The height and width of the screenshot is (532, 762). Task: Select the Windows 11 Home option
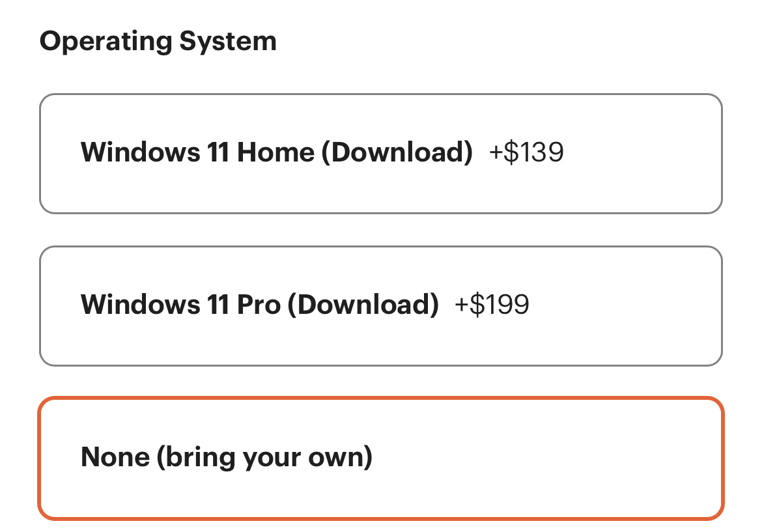click(x=381, y=154)
